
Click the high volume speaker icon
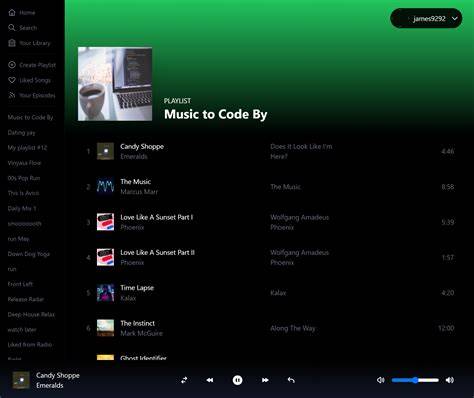pyautogui.click(x=450, y=380)
